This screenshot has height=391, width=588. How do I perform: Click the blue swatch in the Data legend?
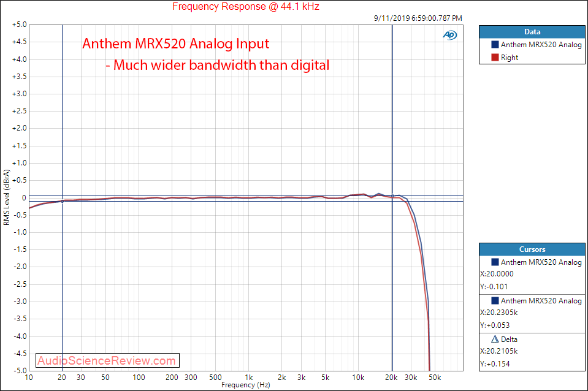click(x=495, y=45)
